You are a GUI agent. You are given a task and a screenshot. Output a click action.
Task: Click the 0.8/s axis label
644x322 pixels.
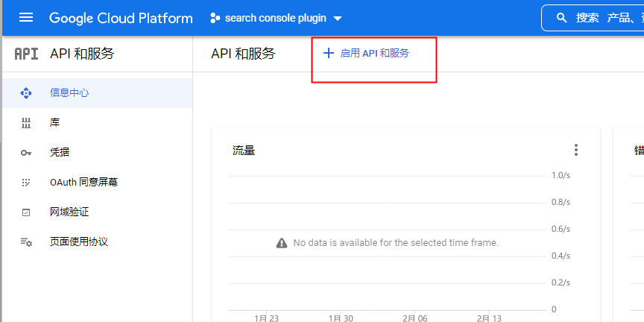point(561,202)
